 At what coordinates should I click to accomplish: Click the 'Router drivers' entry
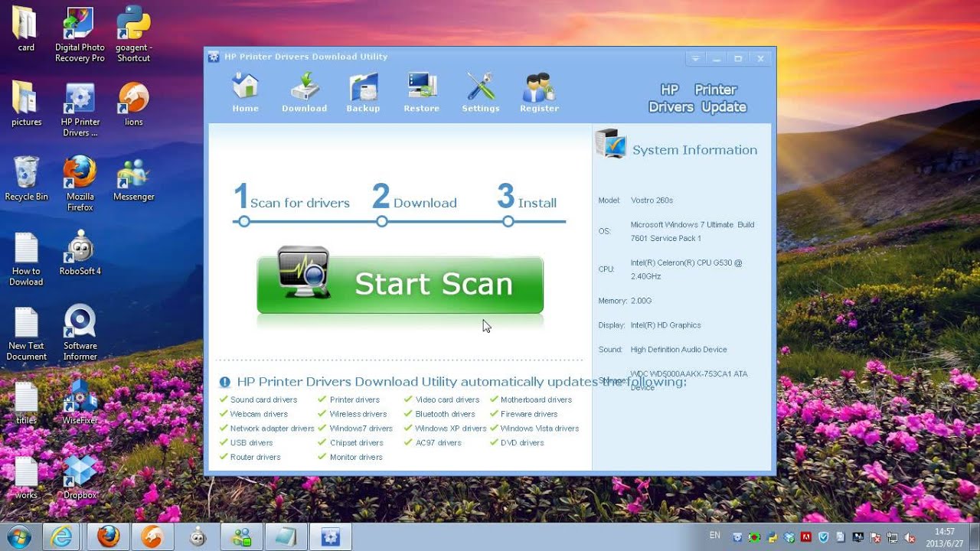pos(255,457)
